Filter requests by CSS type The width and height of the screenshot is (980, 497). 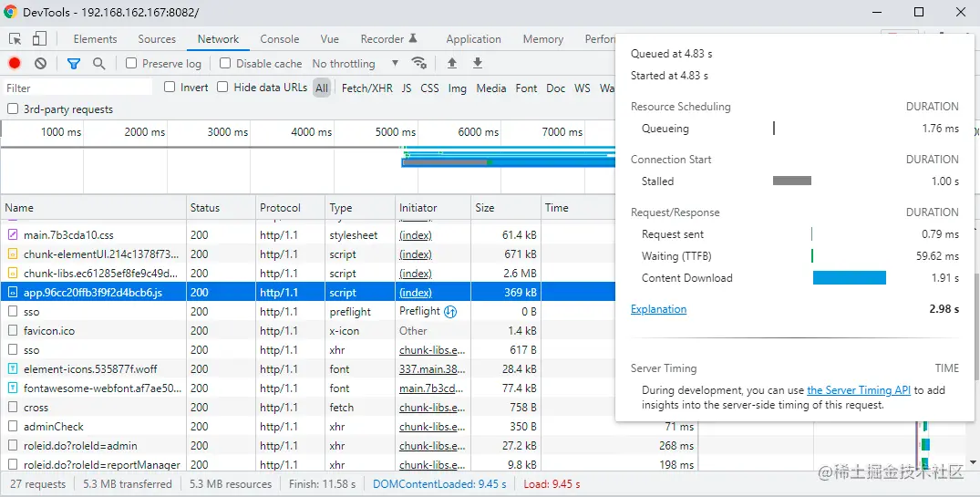429,88
